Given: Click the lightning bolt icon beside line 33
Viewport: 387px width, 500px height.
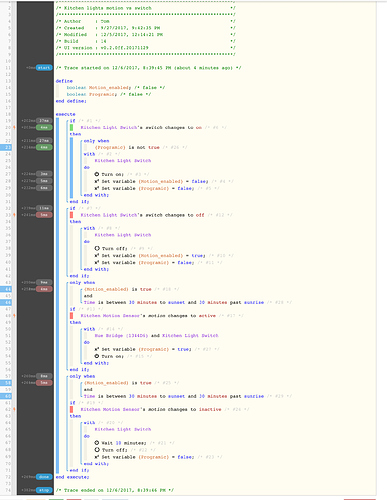Looking at the screenshot, I should [14, 215].
